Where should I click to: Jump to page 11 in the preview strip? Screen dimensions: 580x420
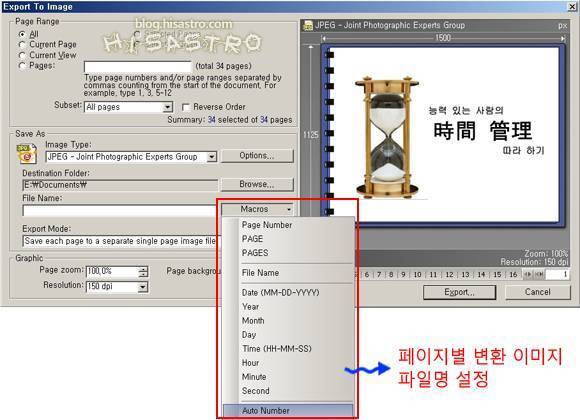click(434, 275)
